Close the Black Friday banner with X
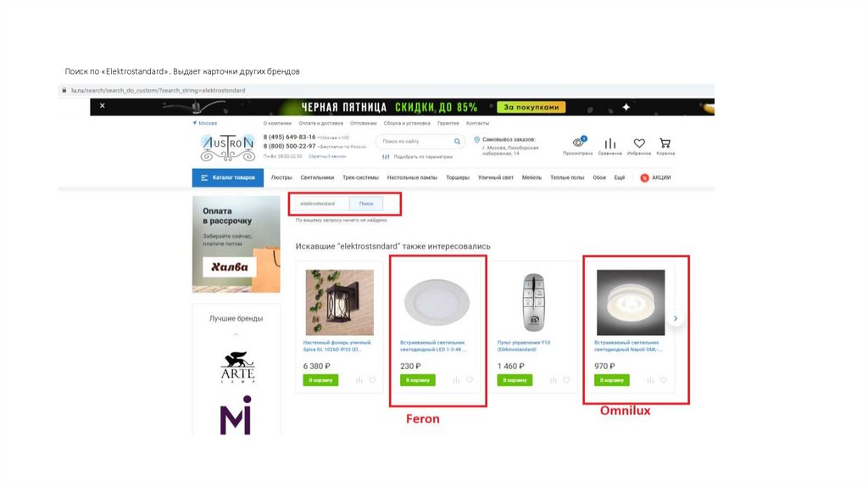The height and width of the screenshot is (487, 868). click(103, 106)
